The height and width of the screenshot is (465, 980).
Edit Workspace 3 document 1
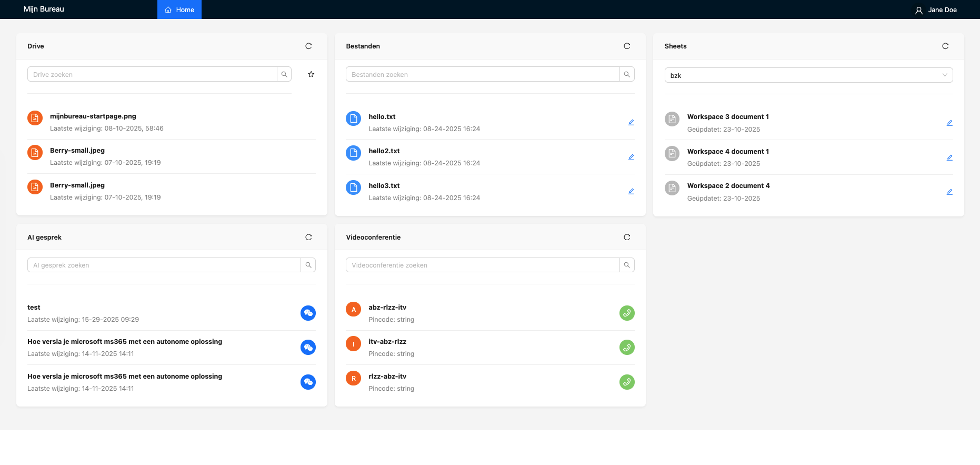pyautogui.click(x=949, y=123)
